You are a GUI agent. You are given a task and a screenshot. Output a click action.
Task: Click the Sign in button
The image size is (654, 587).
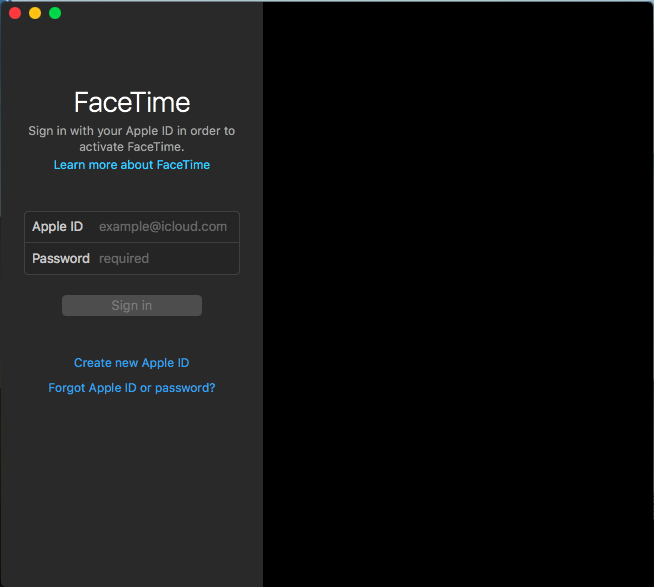(x=132, y=305)
